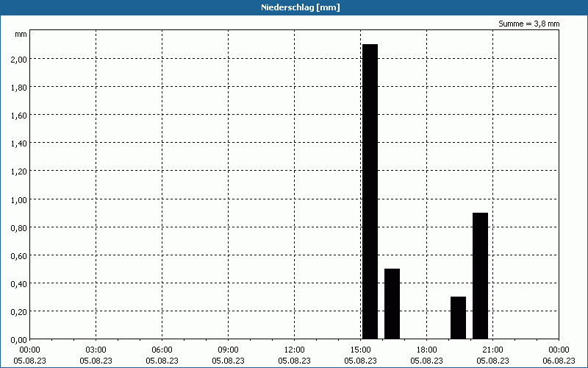The height and width of the screenshot is (368, 588).
Task: Click the 06:00 time axis label
Action: click(x=162, y=350)
